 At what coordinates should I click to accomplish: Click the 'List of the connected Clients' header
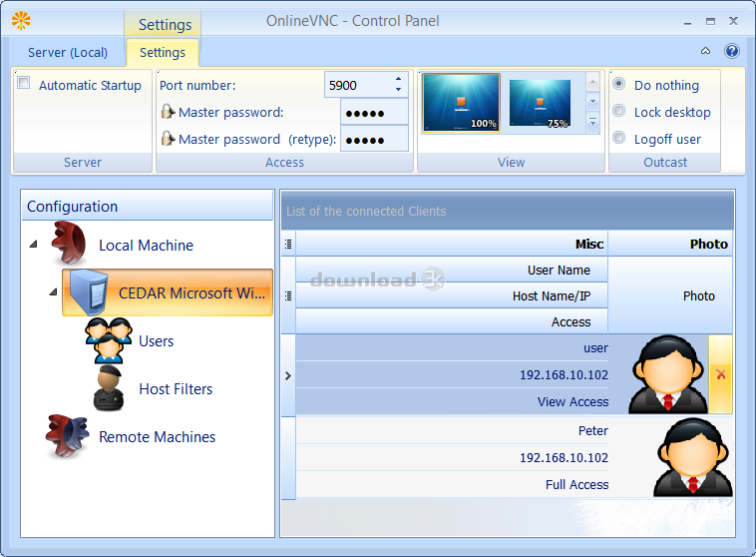pos(508,211)
